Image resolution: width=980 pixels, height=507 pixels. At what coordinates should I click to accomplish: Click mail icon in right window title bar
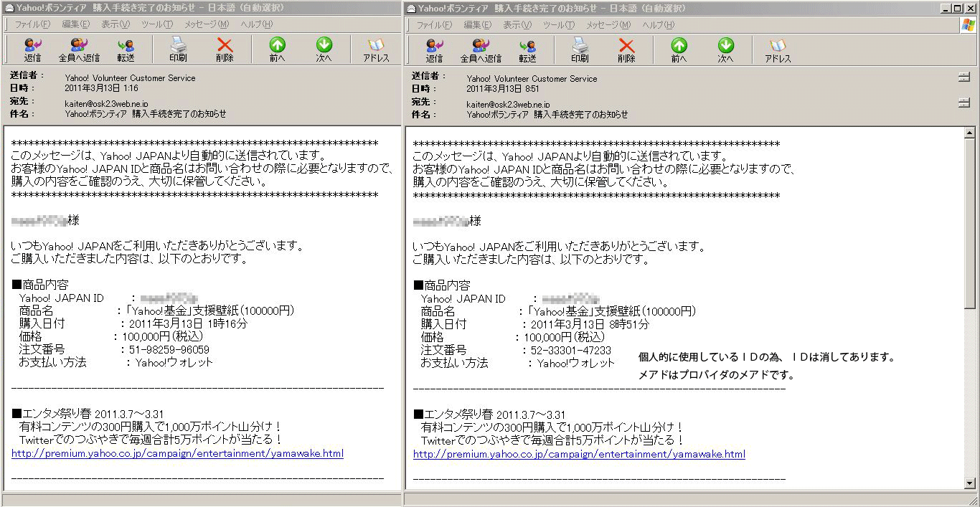[x=410, y=8]
